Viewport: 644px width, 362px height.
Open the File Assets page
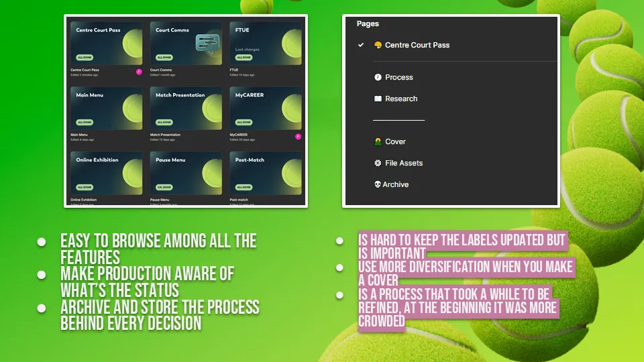click(x=404, y=163)
